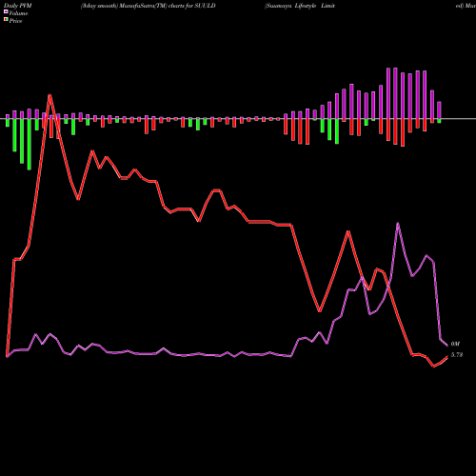The width and height of the screenshot is (476, 476).
Task: Click the Volume legend color swatch
Action: click(6, 11)
